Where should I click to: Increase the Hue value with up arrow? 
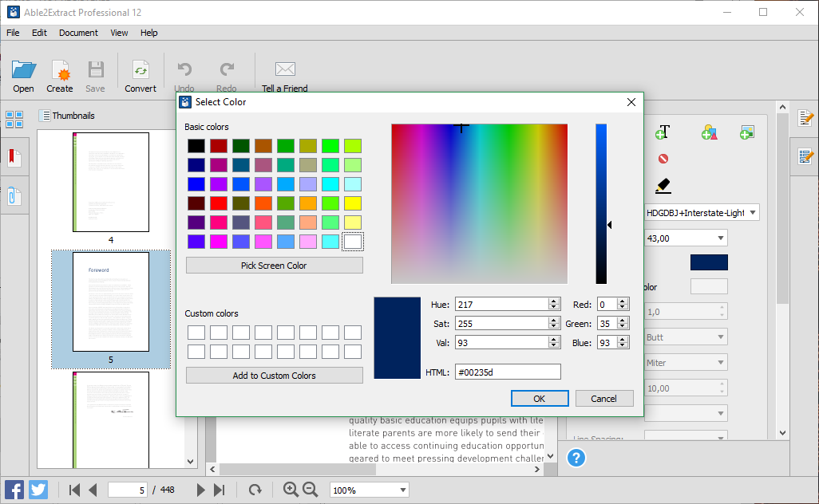coord(554,301)
